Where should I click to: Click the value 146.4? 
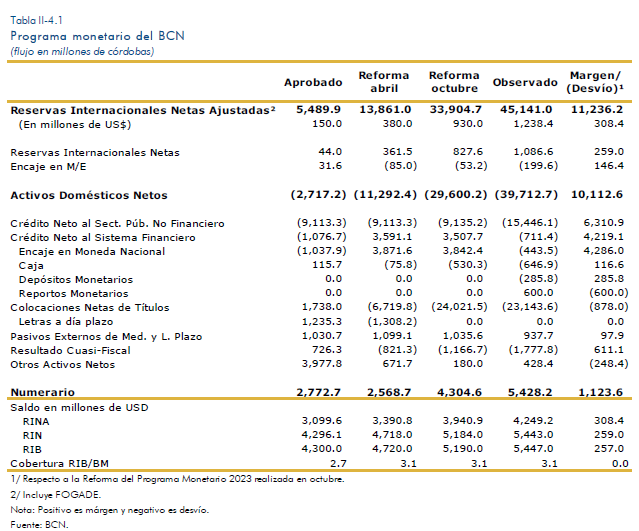coord(608,165)
